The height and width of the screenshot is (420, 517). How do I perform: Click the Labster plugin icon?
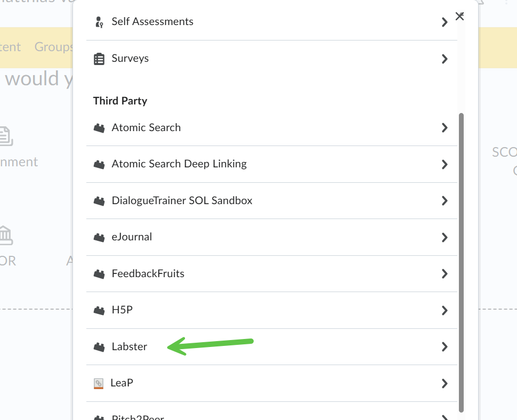tap(99, 347)
